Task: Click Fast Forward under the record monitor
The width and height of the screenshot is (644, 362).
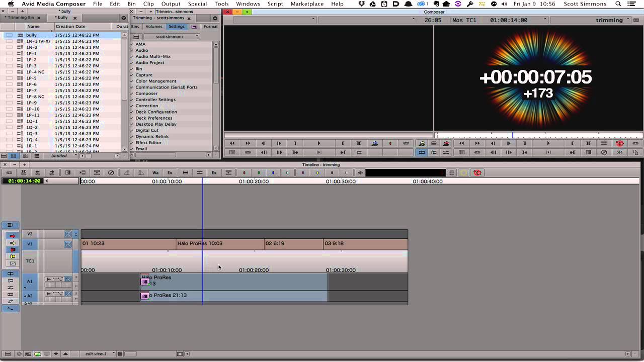Action: point(477,143)
